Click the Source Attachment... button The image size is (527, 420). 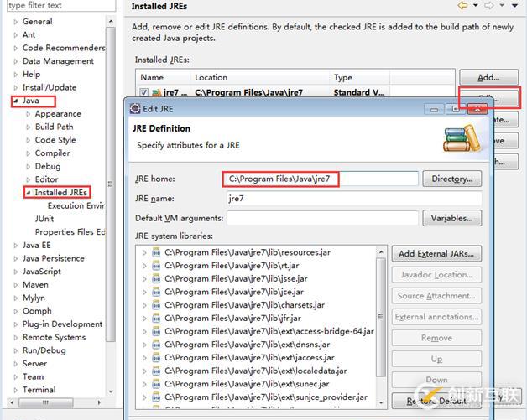tap(436, 296)
